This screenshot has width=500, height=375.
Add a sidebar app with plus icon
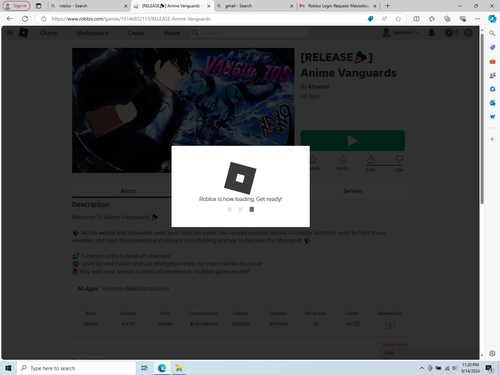[x=492, y=139]
